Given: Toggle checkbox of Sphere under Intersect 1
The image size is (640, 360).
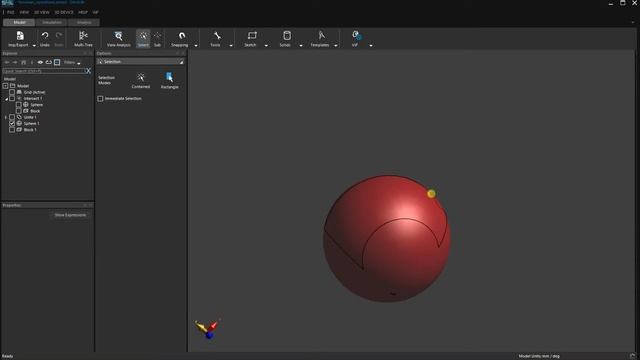Looking at the screenshot, I should click(18, 105).
